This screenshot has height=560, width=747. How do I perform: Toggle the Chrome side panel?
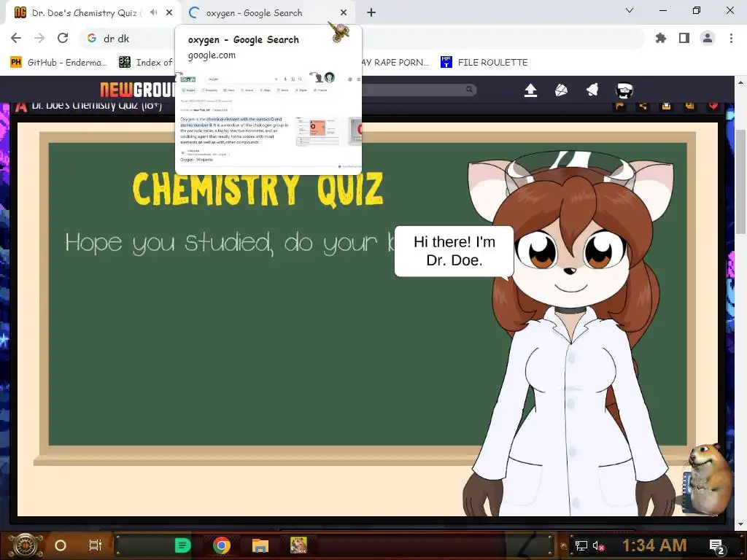684,38
